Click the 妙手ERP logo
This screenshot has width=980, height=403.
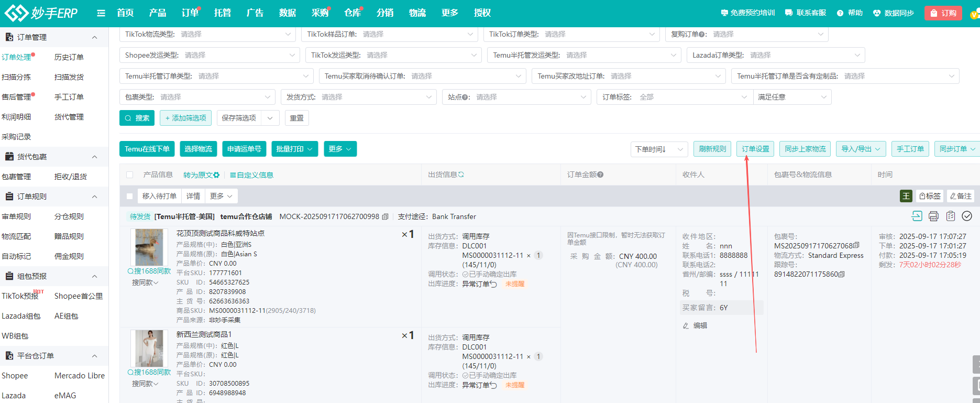[x=41, y=13]
